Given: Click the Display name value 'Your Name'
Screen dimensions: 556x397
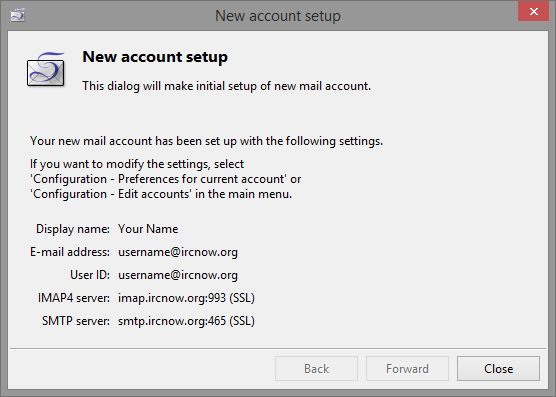Looking at the screenshot, I should 148,229.
